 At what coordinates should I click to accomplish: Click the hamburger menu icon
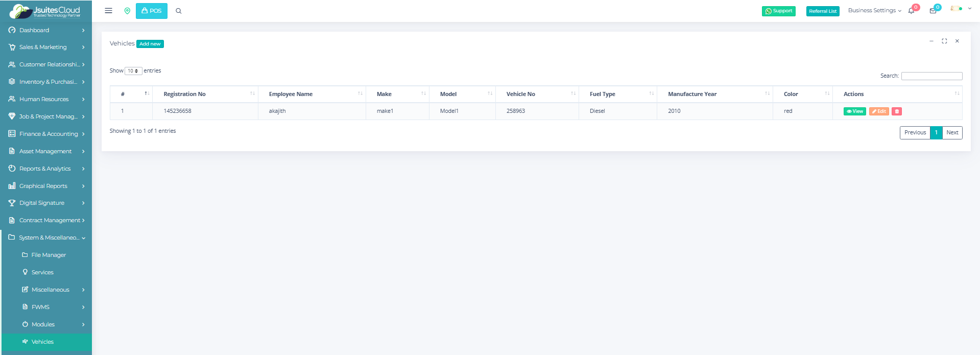pyautogui.click(x=108, y=11)
